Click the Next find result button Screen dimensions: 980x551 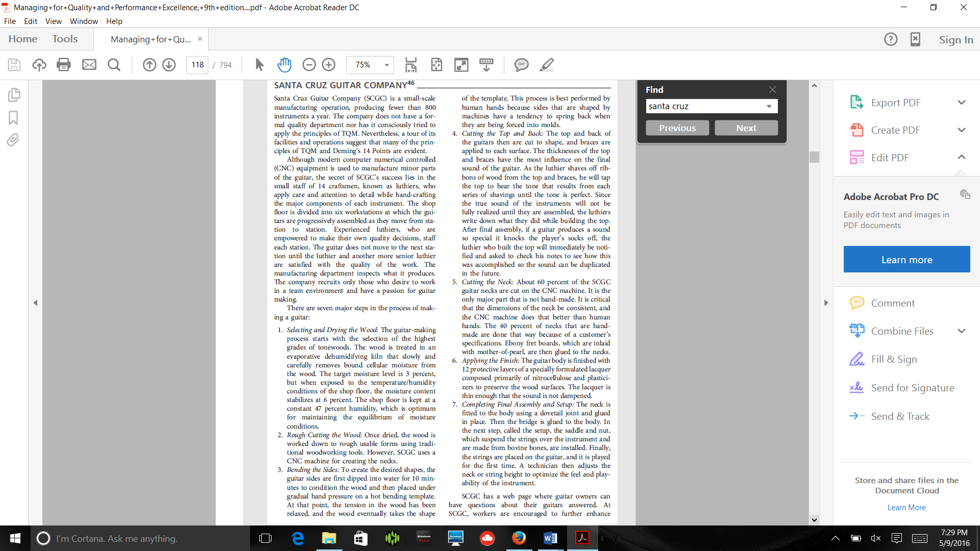[x=746, y=128]
